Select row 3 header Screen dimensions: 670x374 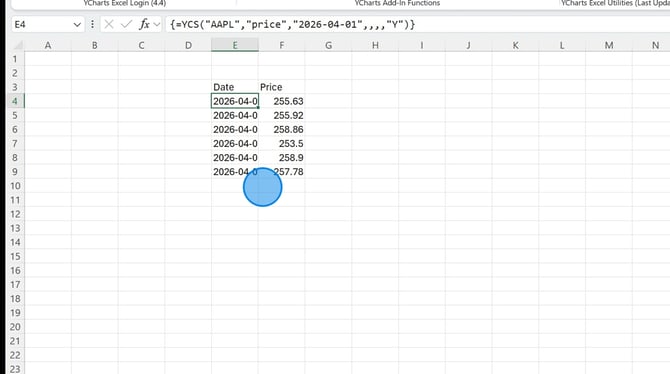click(15, 87)
